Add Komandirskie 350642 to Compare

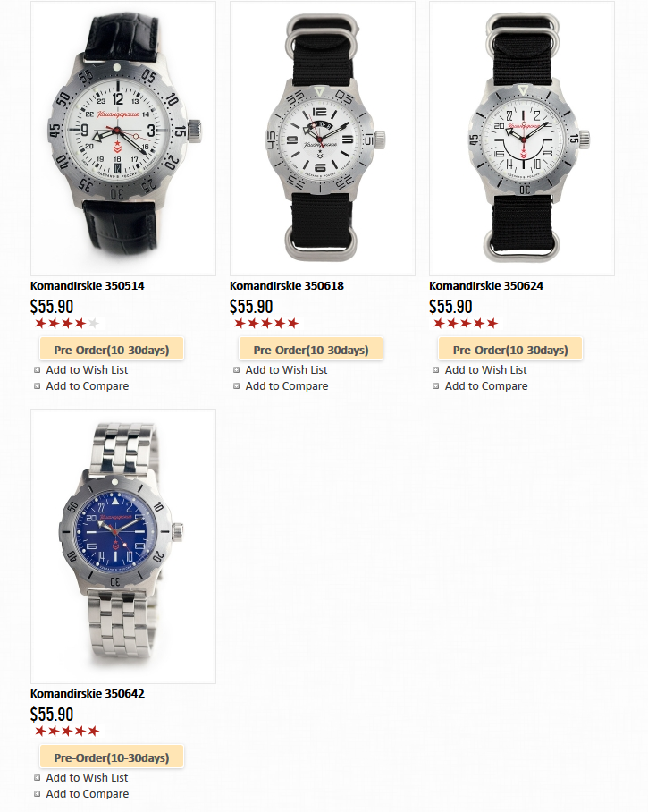87,793
